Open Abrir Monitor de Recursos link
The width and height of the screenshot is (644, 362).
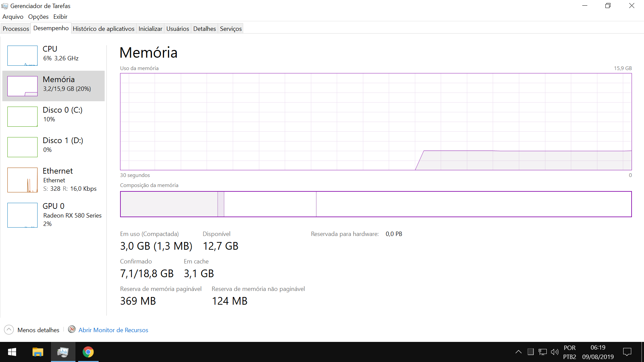click(x=113, y=330)
